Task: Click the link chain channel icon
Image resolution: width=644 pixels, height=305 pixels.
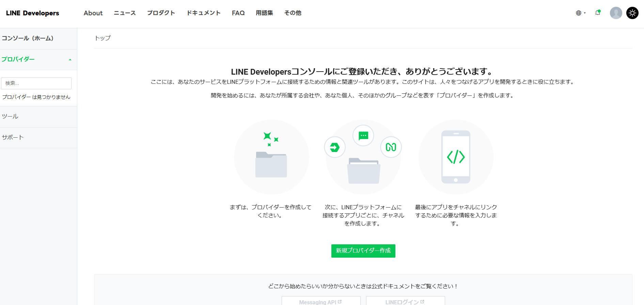Action: click(391, 147)
